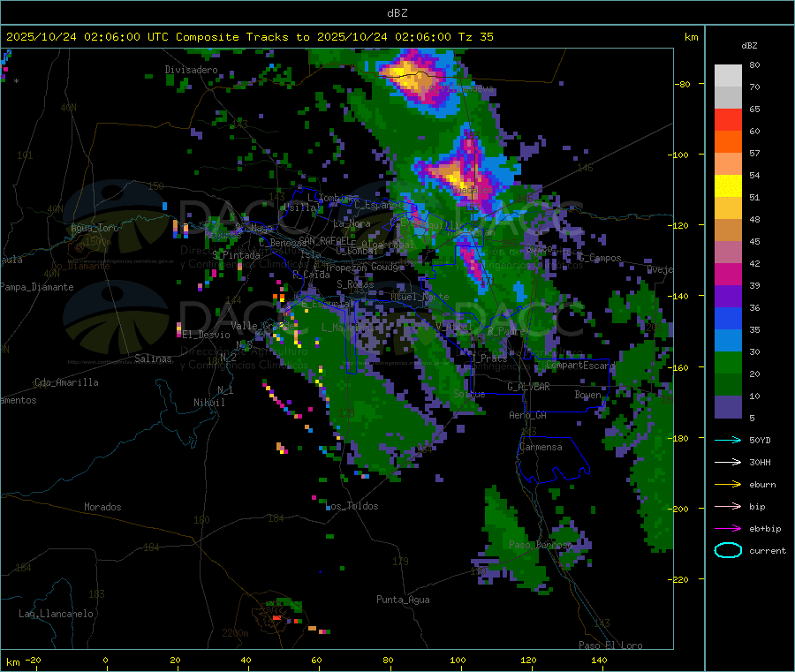Image resolution: width=795 pixels, height=672 pixels.
Task: Click the 'S_Pintada' map label
Action: [x=236, y=255]
